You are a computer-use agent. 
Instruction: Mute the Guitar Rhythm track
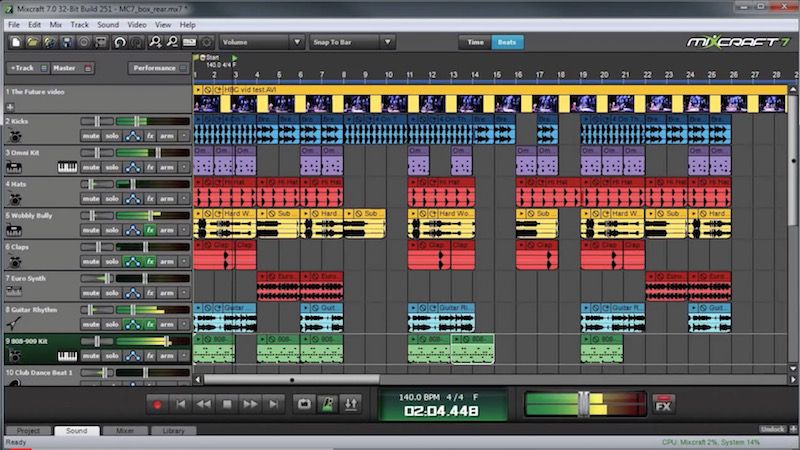coord(91,324)
